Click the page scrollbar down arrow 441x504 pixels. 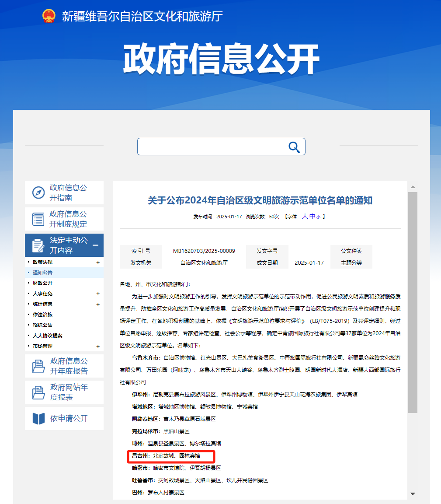(x=412, y=493)
